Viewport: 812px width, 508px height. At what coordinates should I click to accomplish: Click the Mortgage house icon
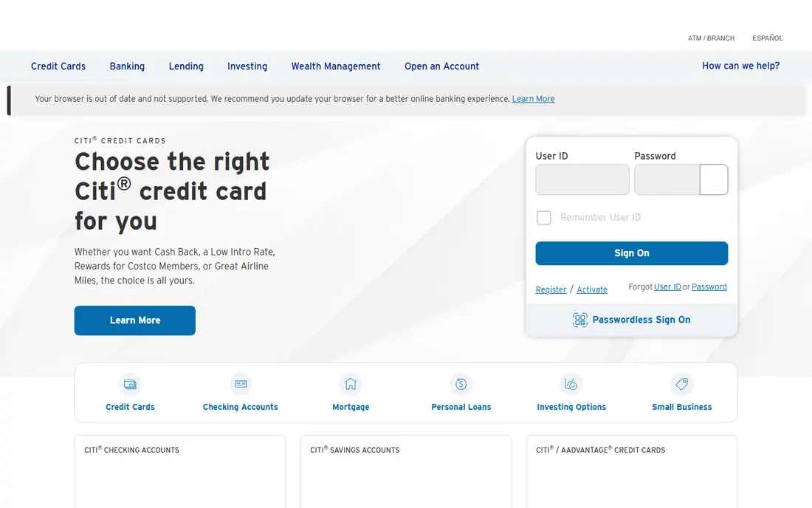tap(351, 384)
